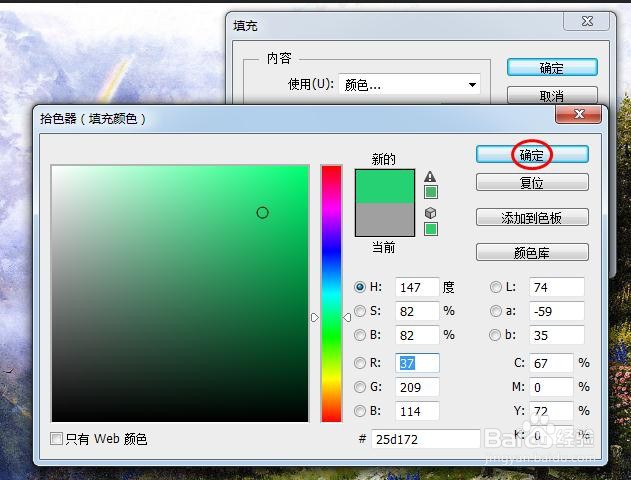Click the 添加到色板 button
The image size is (631, 480).
point(532,218)
